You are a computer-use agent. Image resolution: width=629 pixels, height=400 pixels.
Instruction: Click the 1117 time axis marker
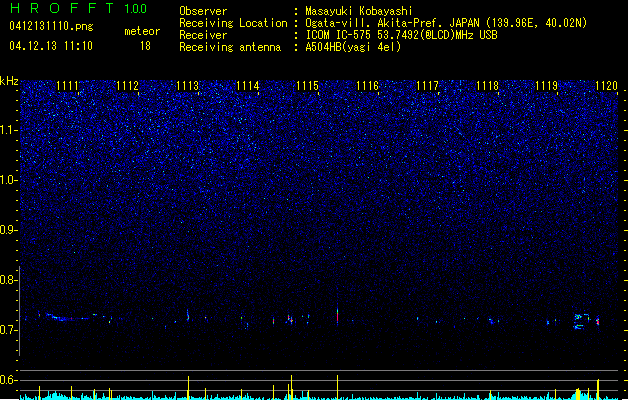click(427, 86)
